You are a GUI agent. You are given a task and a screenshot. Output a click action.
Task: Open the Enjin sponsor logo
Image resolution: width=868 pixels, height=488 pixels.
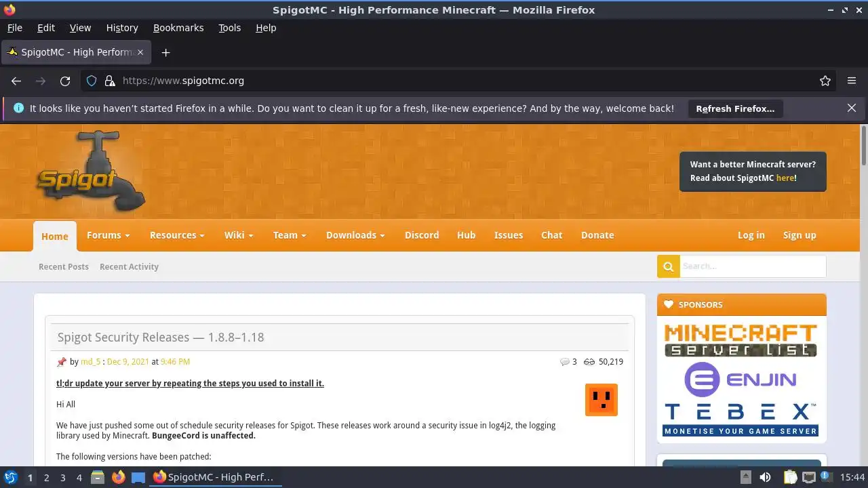pyautogui.click(x=741, y=379)
